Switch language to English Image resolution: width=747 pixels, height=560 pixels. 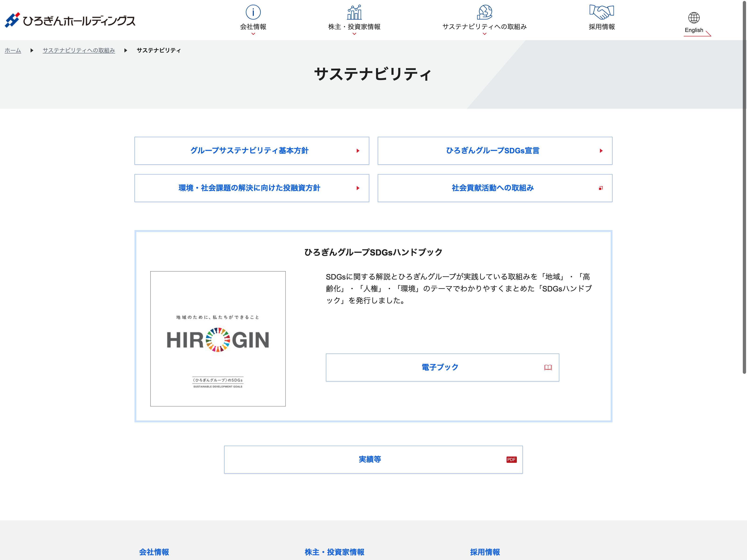(694, 30)
